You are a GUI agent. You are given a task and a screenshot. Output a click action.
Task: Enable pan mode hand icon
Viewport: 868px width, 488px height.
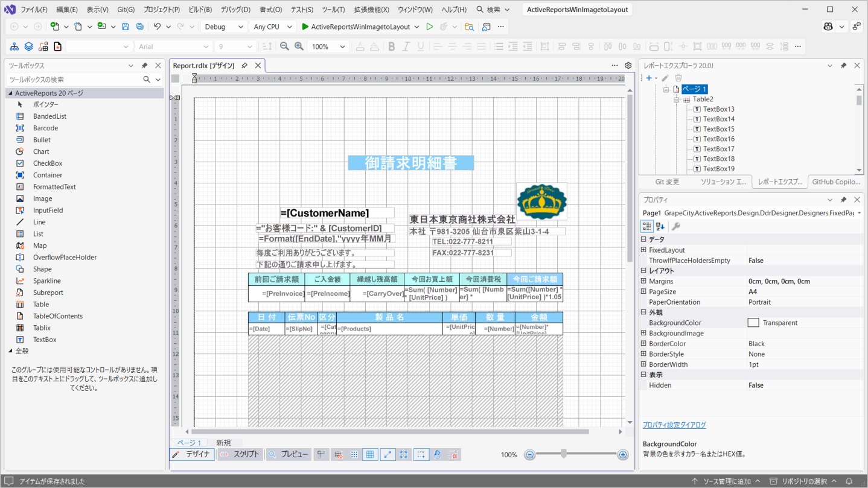coord(437,455)
